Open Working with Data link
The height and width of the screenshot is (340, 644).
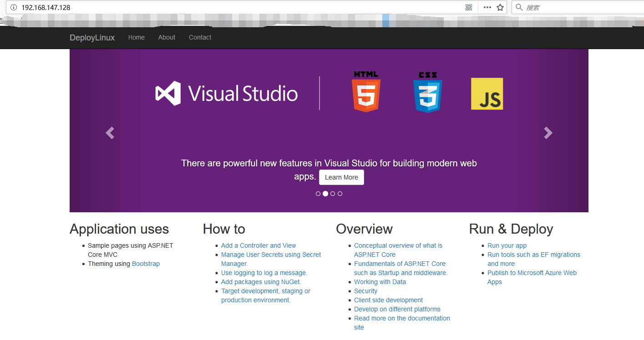(380, 282)
